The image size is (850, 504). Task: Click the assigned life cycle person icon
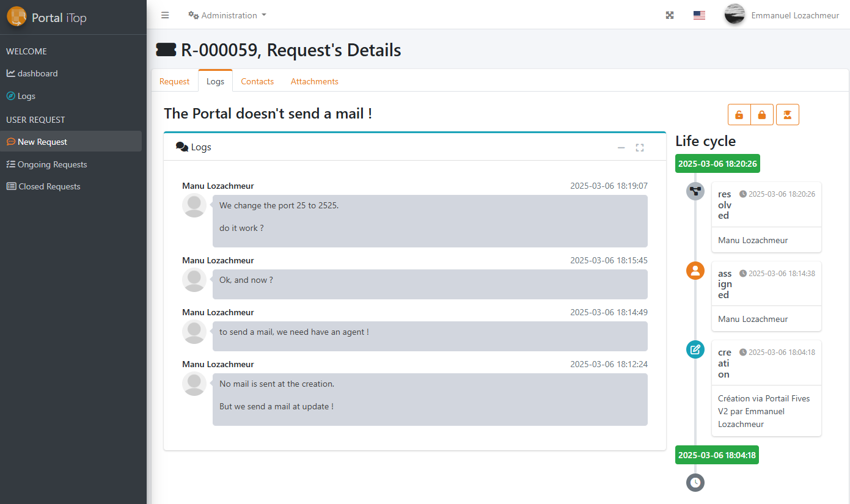tap(695, 271)
